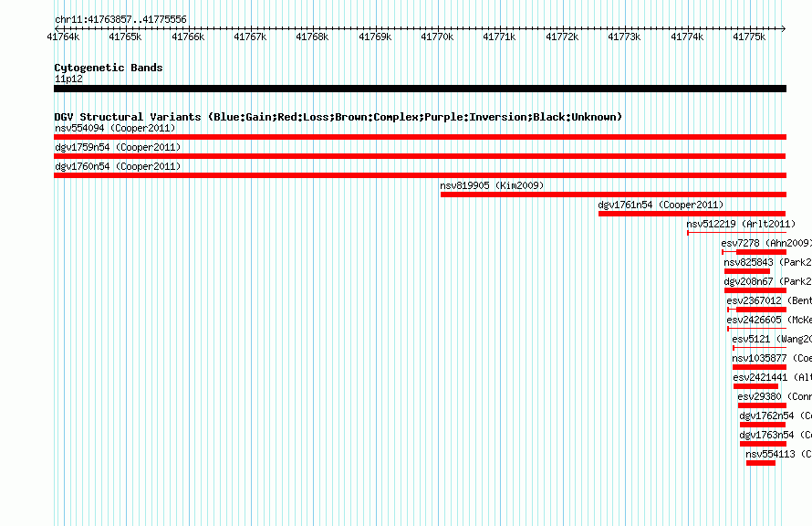Click the black 11p12 cytogenetic band bar
This screenshot has height=526, width=812.
(420, 89)
